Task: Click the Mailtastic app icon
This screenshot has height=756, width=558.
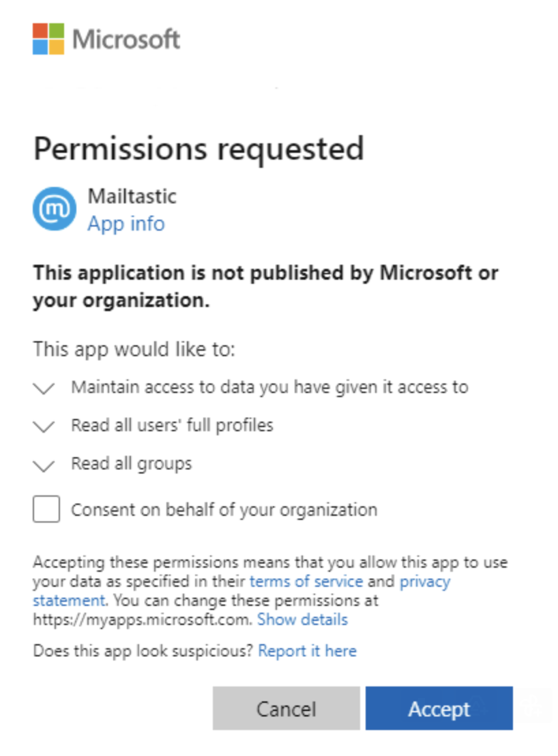Action: click(55, 210)
